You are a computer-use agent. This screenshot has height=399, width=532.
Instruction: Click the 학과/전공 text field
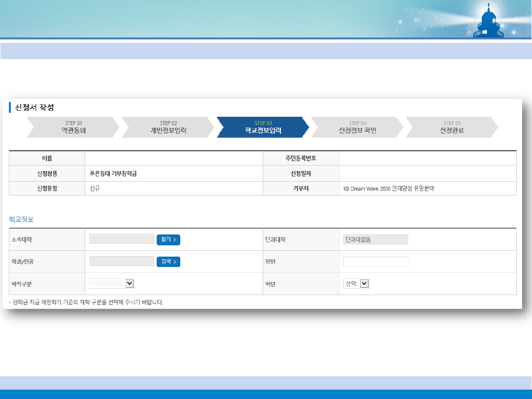122,261
